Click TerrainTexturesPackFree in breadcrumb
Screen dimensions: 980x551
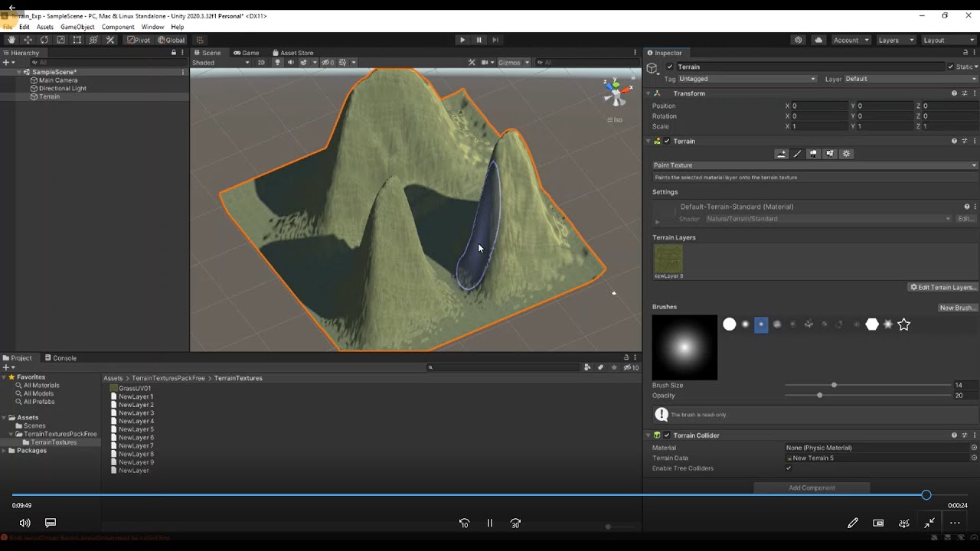coord(168,378)
